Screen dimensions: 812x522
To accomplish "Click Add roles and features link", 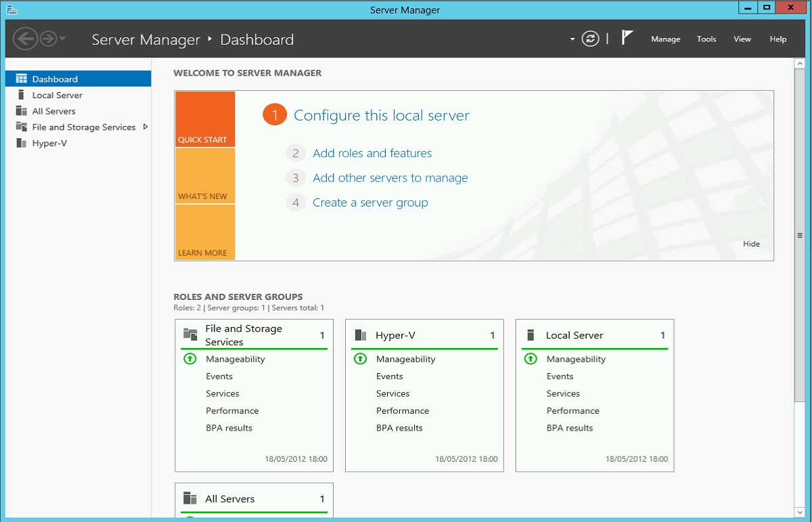I will [372, 154].
